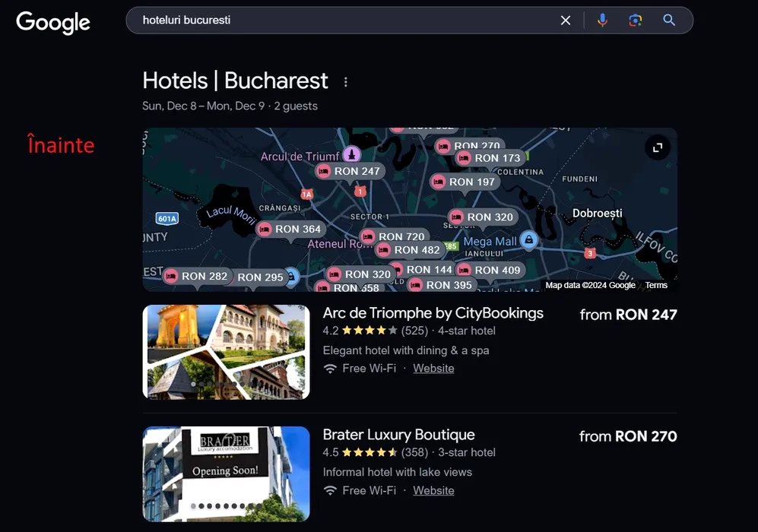Click the Arcul de Triumf landmark icon
This screenshot has width=758, height=532.
[352, 154]
